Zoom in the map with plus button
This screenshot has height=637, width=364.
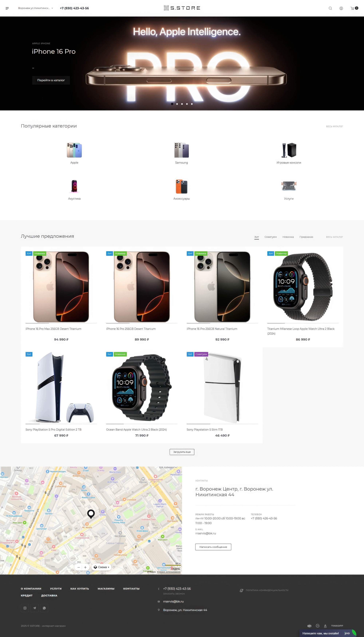coord(85,567)
